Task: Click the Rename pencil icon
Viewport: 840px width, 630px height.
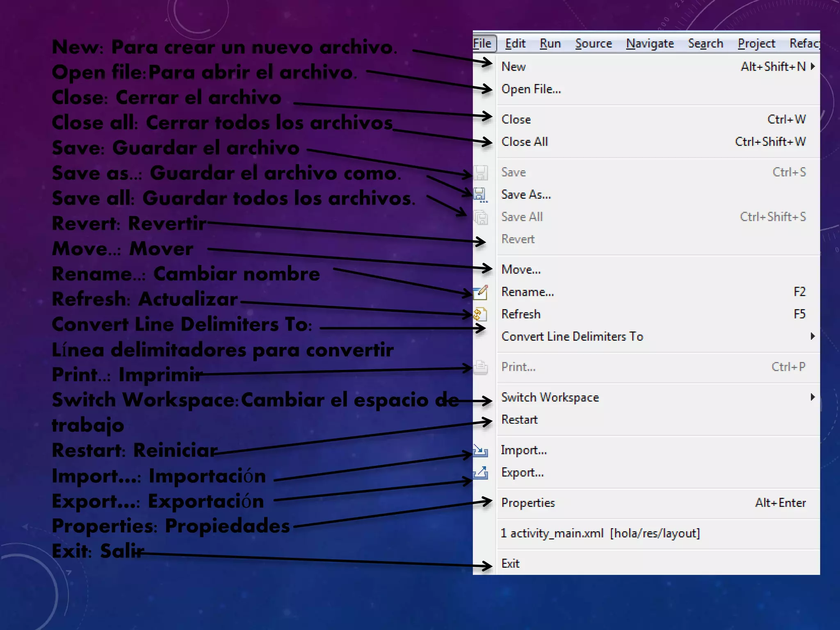Action: tap(481, 292)
